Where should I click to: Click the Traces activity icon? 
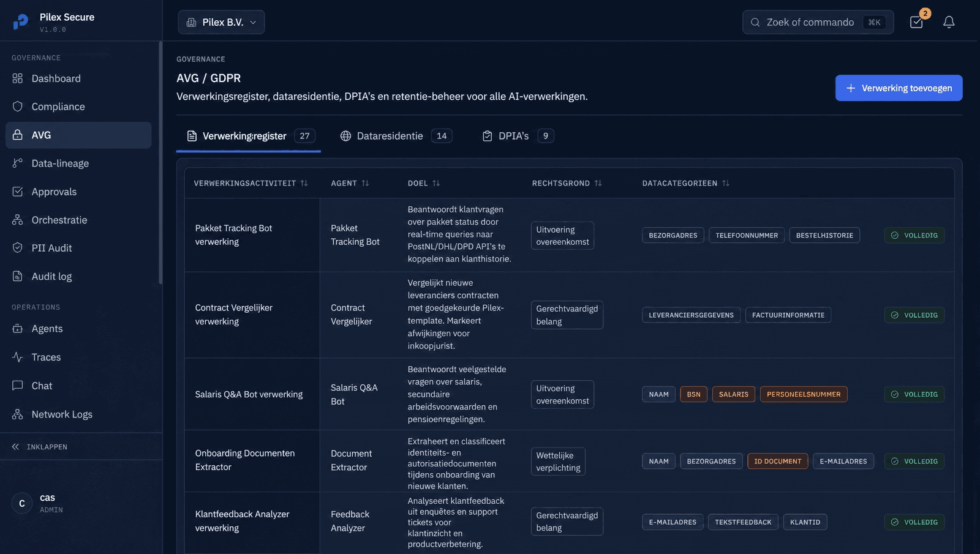(x=18, y=357)
